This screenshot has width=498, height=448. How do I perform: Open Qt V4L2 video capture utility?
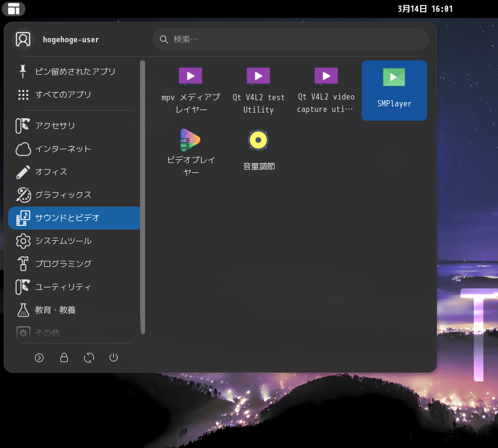point(326,90)
